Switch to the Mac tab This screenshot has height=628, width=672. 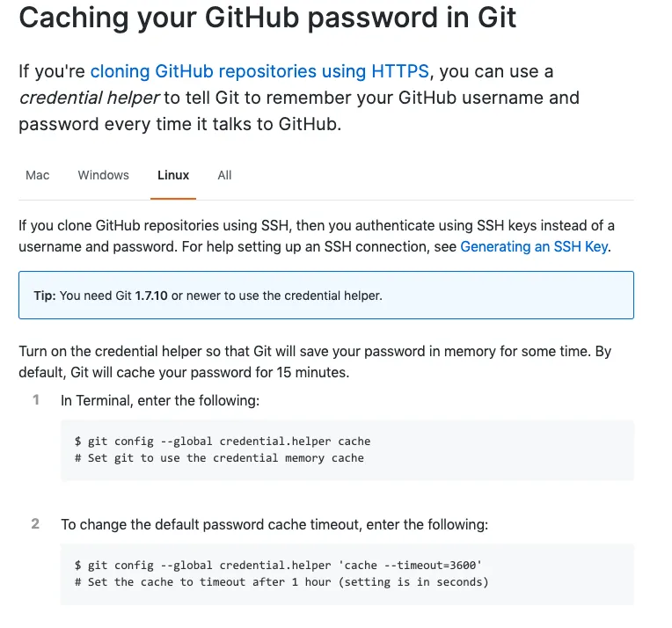[x=38, y=175]
